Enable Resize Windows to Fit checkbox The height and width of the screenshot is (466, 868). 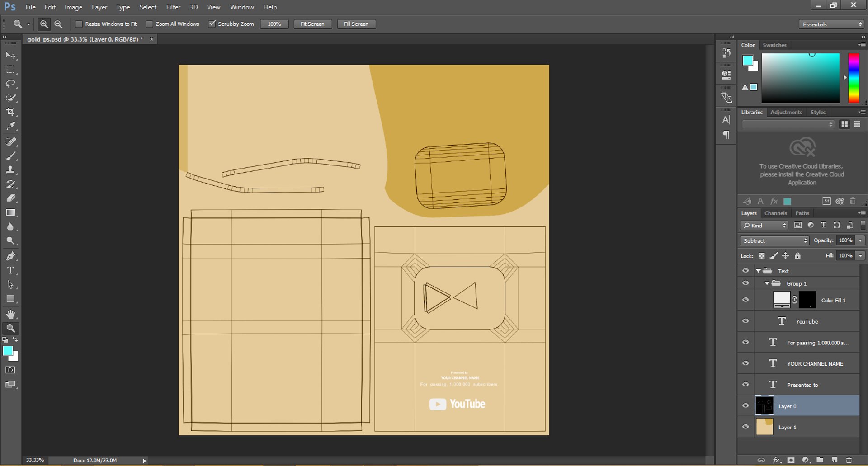[79, 24]
